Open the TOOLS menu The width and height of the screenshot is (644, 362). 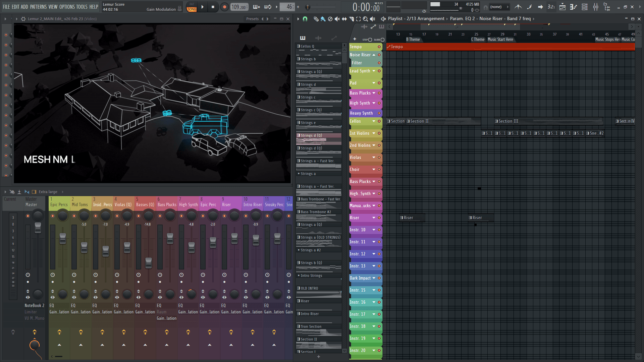[82, 7]
